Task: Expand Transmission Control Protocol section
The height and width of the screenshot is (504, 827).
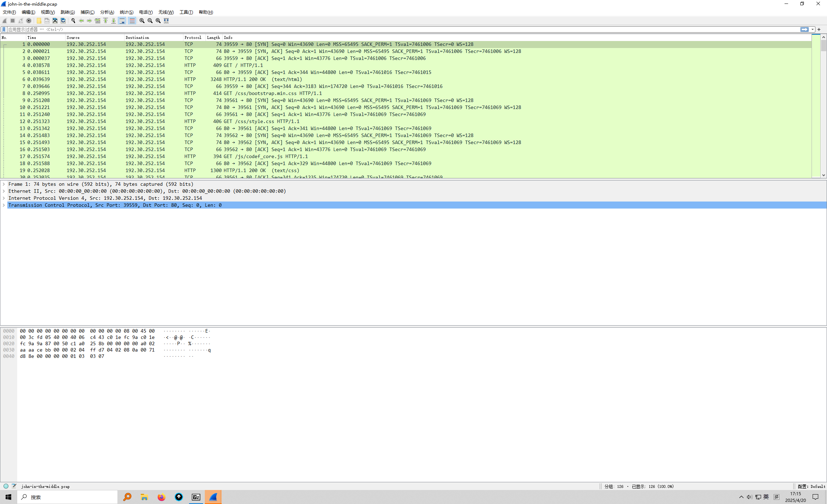Action: pos(4,205)
